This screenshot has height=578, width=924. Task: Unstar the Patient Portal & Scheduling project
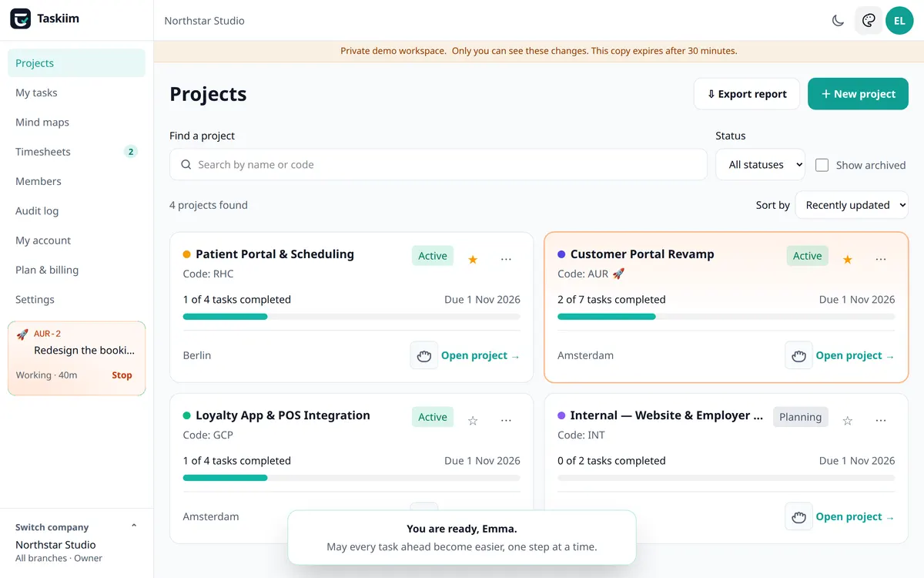pyautogui.click(x=473, y=260)
